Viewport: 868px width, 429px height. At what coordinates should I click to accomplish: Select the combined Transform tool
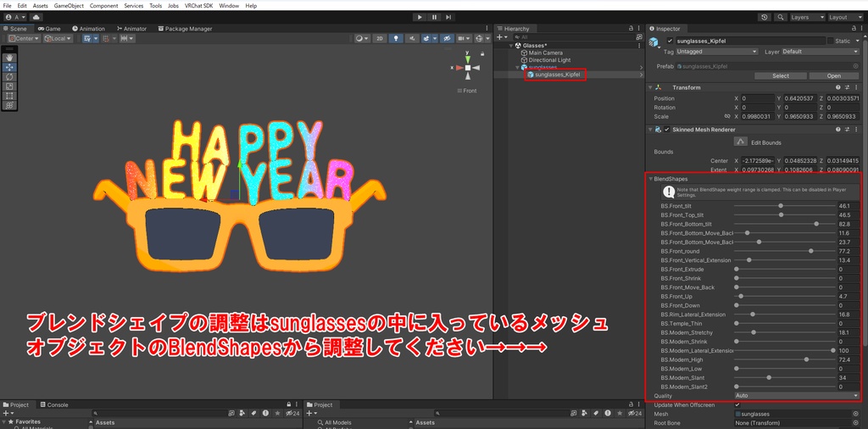pyautogui.click(x=9, y=105)
